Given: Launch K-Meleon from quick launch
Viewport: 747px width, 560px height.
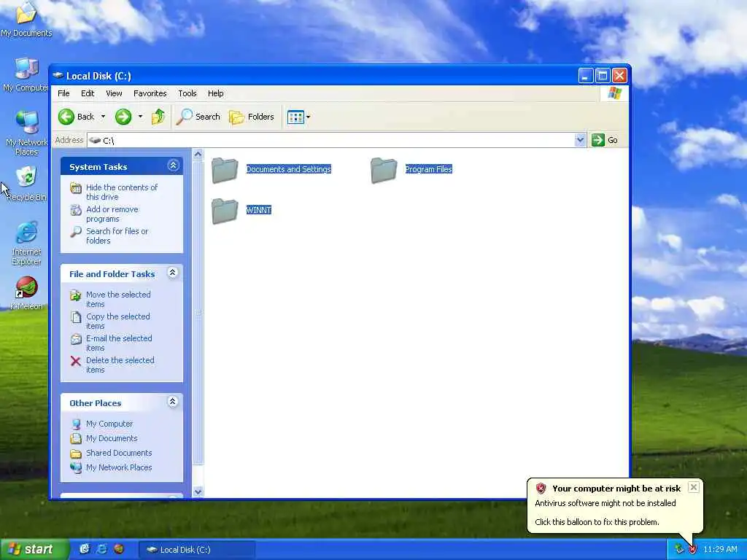Looking at the screenshot, I should pyautogui.click(x=119, y=549).
